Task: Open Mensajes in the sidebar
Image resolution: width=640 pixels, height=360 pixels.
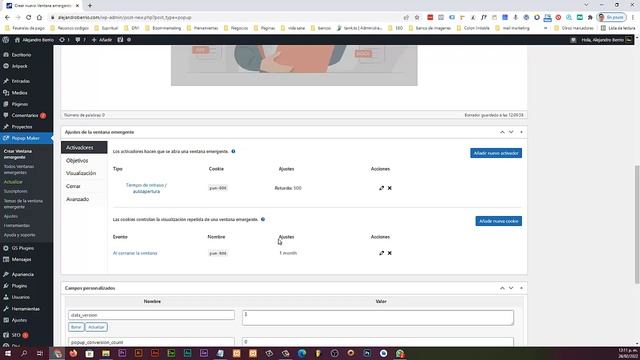Action: [x=21, y=260]
